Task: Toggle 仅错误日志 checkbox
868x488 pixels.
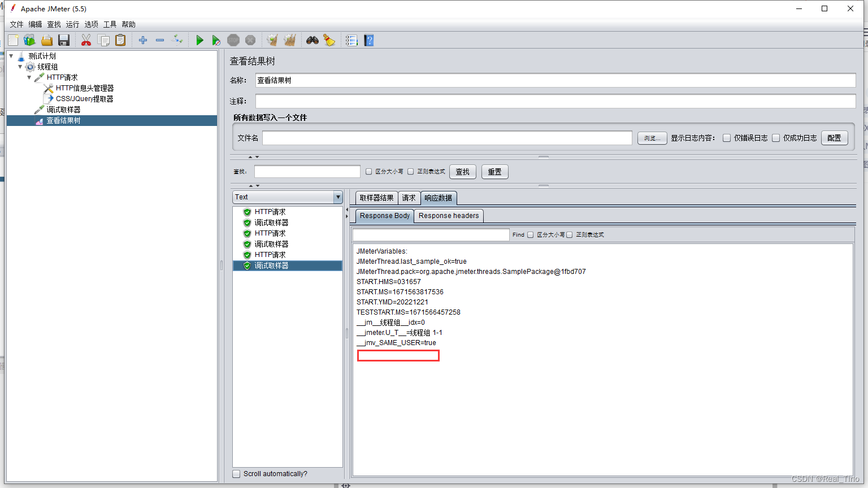Action: point(727,138)
